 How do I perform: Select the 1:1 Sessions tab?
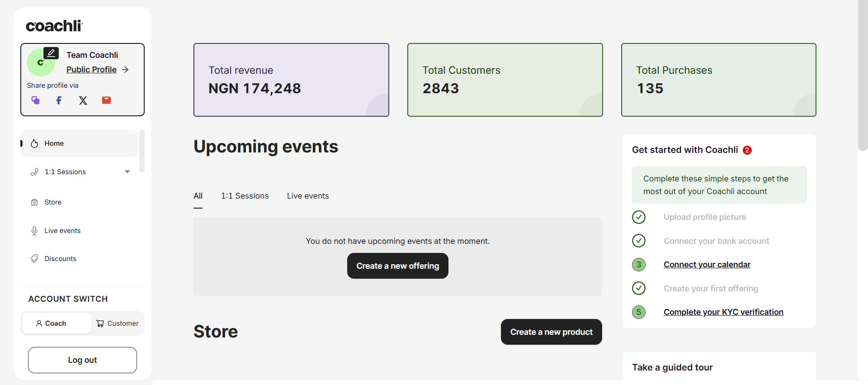(245, 196)
